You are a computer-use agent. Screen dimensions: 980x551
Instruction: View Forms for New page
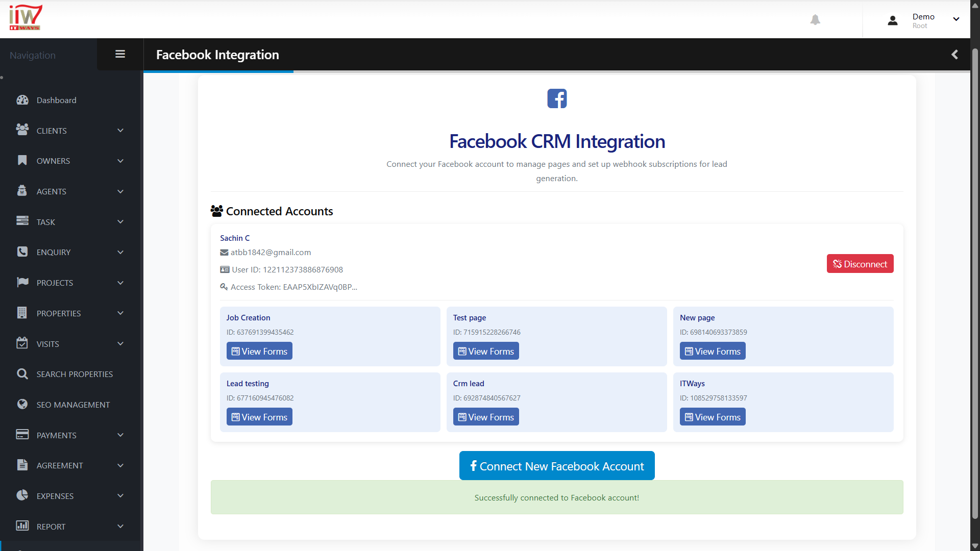[x=713, y=351]
